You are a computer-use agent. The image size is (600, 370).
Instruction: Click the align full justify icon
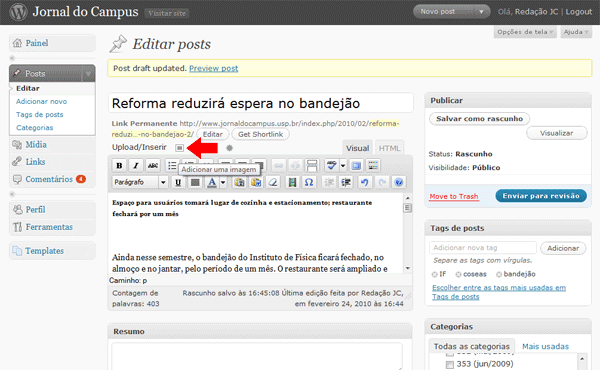coord(195,183)
